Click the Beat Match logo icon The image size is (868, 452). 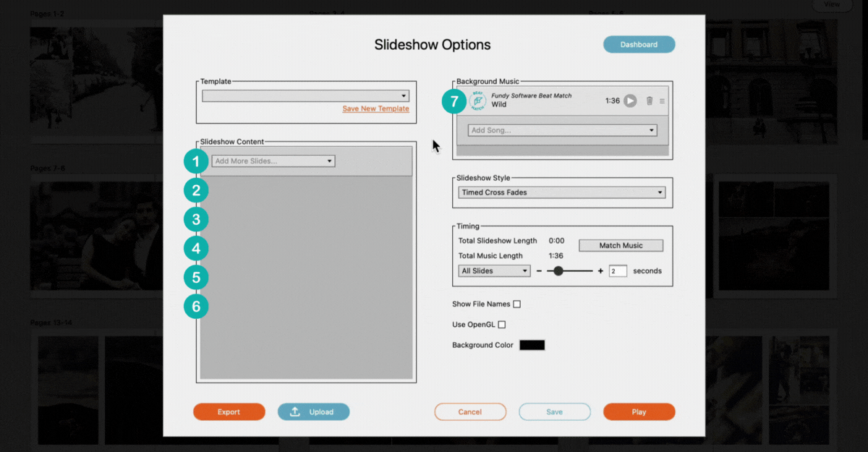(x=477, y=101)
